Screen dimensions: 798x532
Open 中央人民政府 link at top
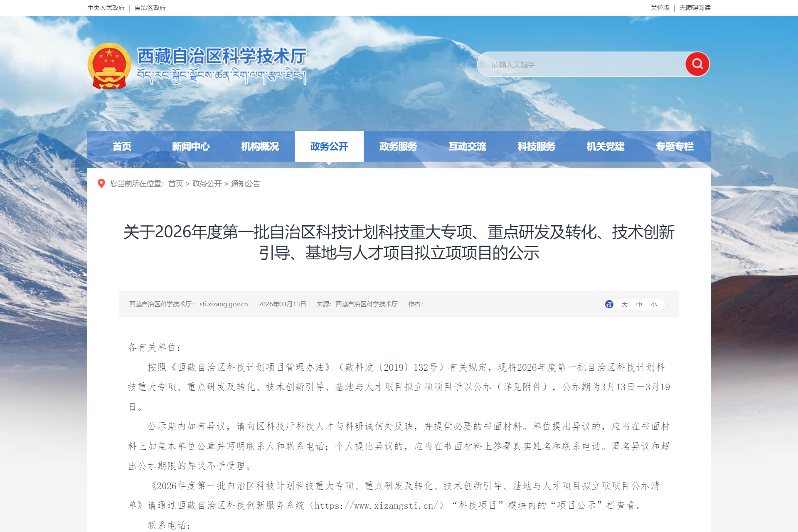point(106,7)
